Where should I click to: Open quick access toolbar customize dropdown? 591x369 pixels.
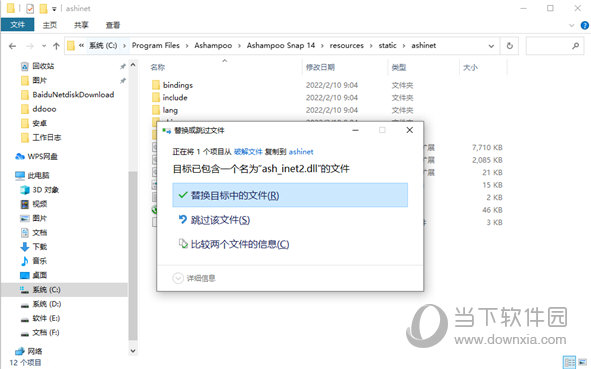(54, 9)
